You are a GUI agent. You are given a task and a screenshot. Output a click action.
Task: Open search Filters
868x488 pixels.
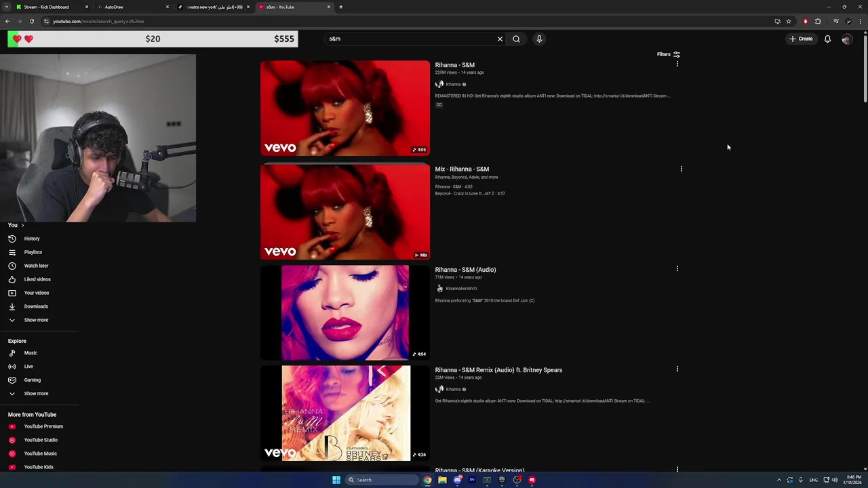point(669,54)
